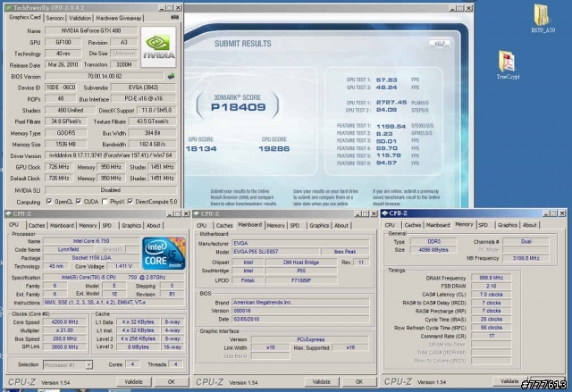This screenshot has width=572, height=392.
Task: Click the 3DMark score P18409
Action: click(x=239, y=107)
